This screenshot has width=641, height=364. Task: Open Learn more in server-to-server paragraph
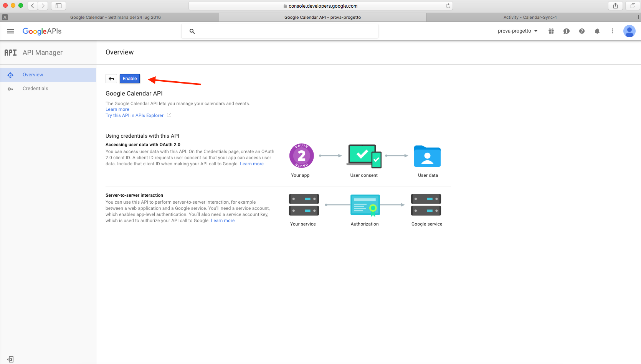[x=223, y=221]
